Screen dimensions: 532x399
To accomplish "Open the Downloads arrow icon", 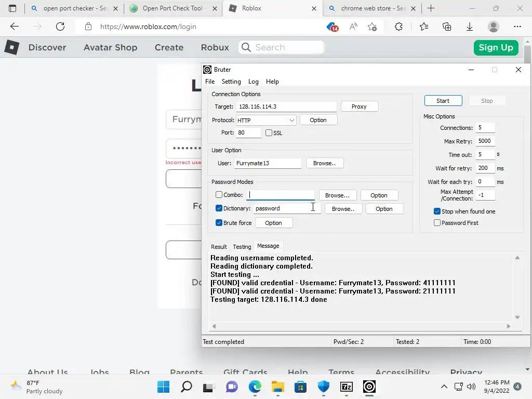I will coord(470,26).
